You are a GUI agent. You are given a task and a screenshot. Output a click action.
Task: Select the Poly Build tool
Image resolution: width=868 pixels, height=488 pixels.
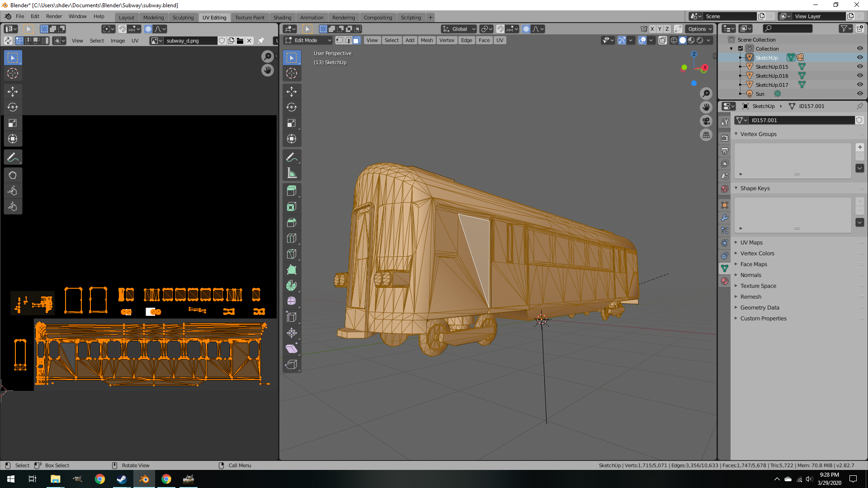tap(292, 270)
